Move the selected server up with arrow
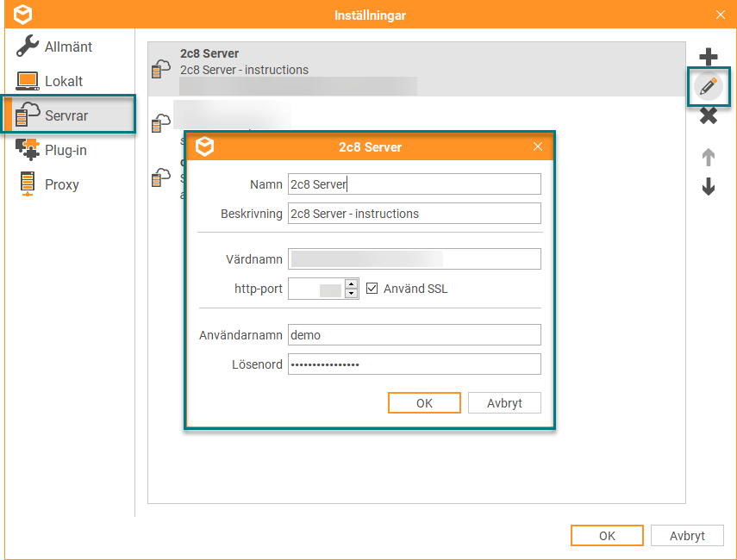Screen dimensions: 737x560 pyautogui.click(x=708, y=157)
